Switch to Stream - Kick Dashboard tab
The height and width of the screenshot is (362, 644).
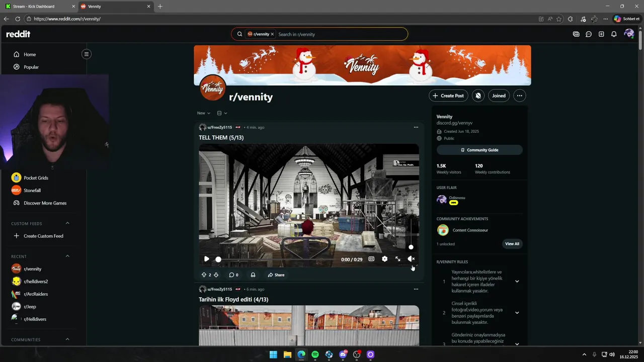click(39, 7)
